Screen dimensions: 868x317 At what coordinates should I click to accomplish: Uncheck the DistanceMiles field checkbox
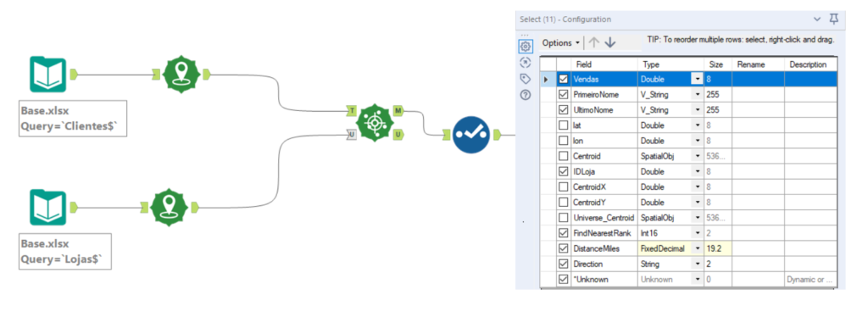click(x=564, y=248)
